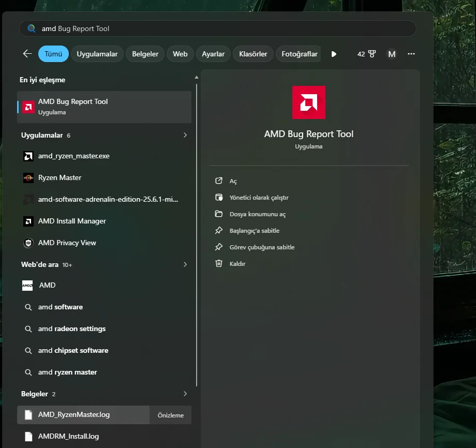This screenshot has width=476, height=448.
Task: Click magnifier beside amd chipset software
Action: click(28, 351)
